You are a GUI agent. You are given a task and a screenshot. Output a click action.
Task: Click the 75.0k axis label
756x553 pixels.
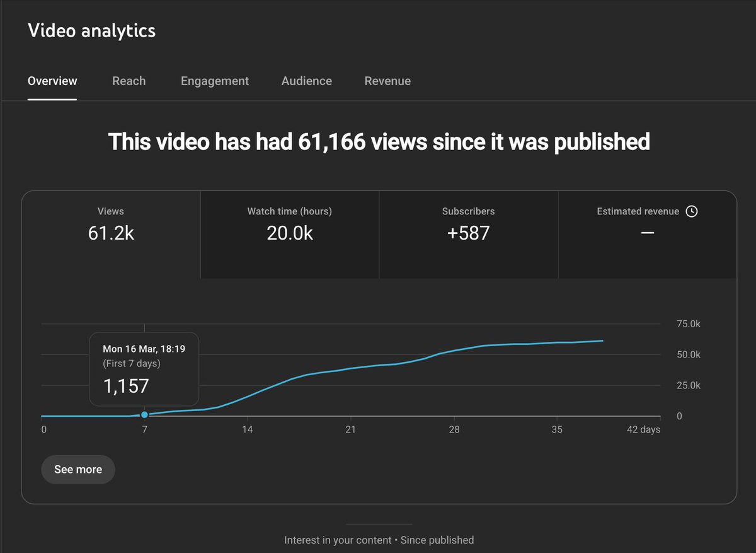[x=688, y=323]
